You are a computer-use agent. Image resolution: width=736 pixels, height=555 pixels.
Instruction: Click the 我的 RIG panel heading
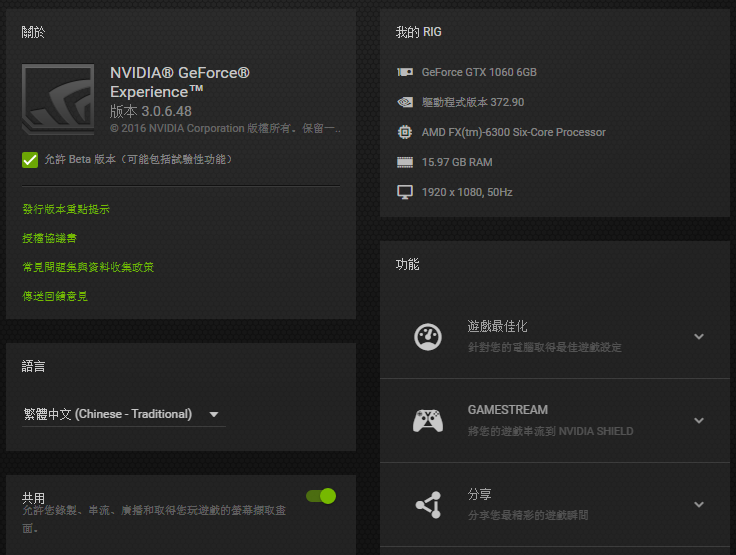pyautogui.click(x=418, y=32)
